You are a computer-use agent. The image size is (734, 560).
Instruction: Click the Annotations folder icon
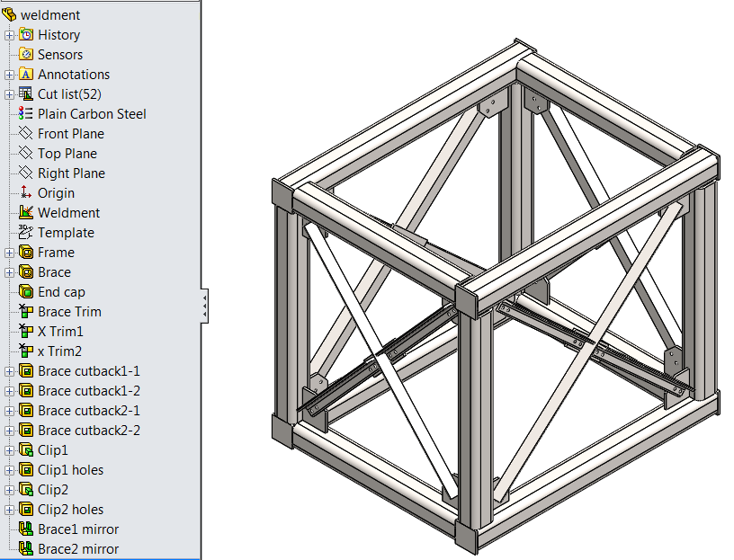(x=26, y=75)
